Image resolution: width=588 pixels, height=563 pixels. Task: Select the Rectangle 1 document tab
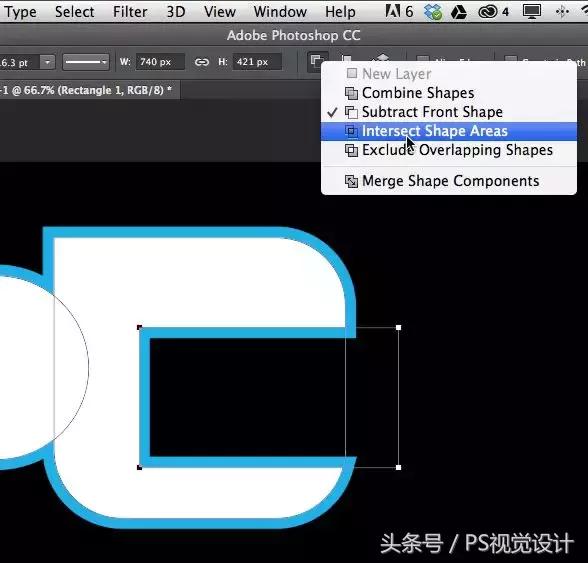(x=86, y=90)
